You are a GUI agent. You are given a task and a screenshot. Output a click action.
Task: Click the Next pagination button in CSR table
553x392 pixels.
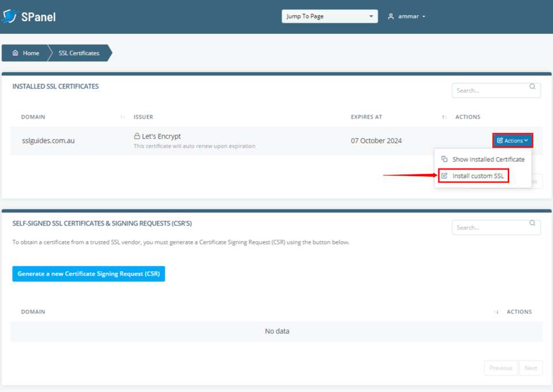[531, 368]
